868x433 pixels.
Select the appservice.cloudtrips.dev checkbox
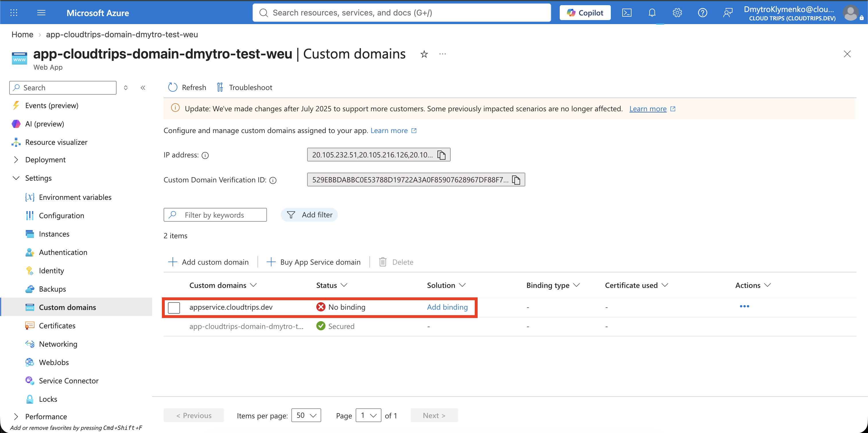click(174, 307)
